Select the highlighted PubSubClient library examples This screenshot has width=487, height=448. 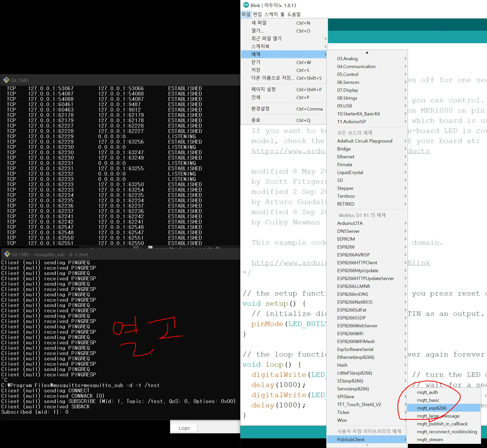tap(367, 440)
